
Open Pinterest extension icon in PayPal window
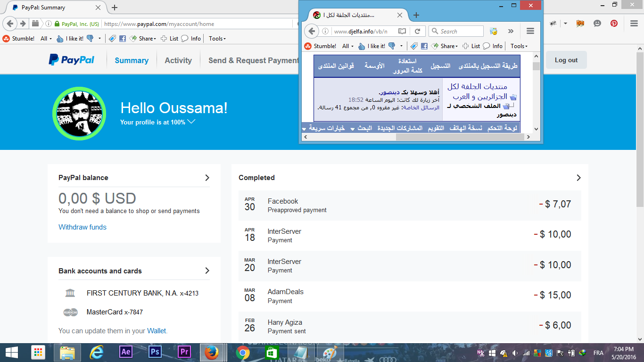(614, 23)
